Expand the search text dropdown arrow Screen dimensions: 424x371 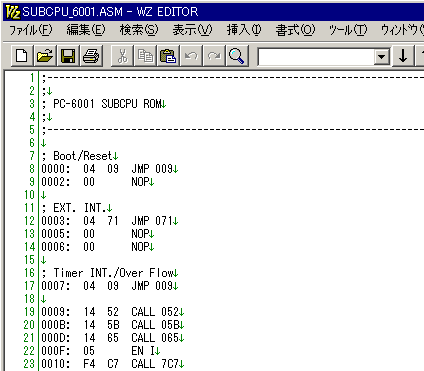pyautogui.click(x=382, y=57)
